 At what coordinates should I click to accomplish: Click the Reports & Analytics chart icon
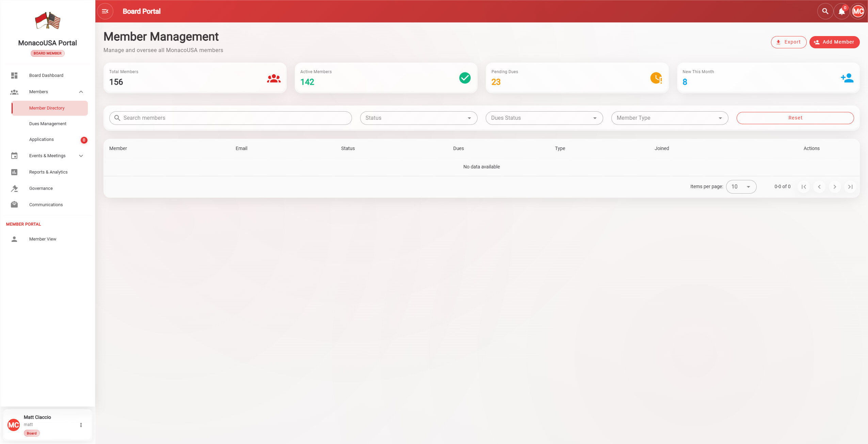pos(14,172)
